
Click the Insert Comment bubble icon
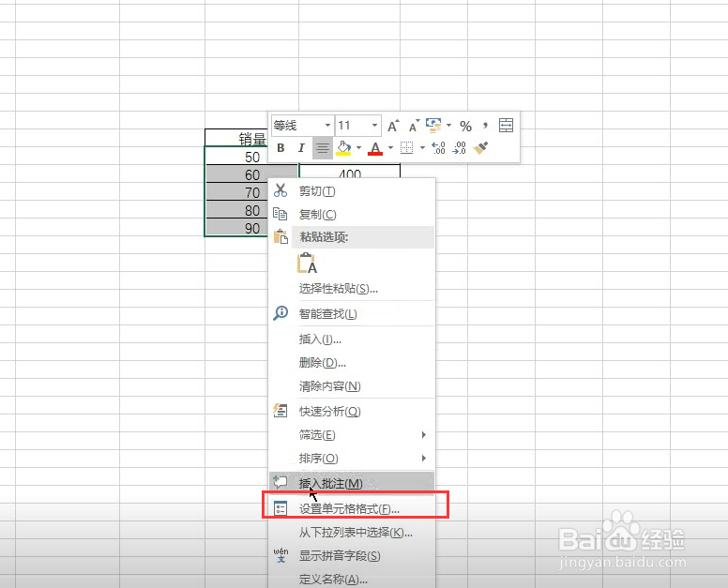[281, 482]
